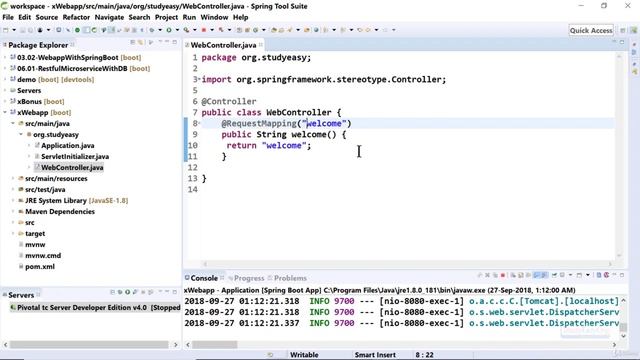Click the Console vertical scroll down arrow
Screen dimensions: 640x360
pyautogui.click(x=623, y=336)
